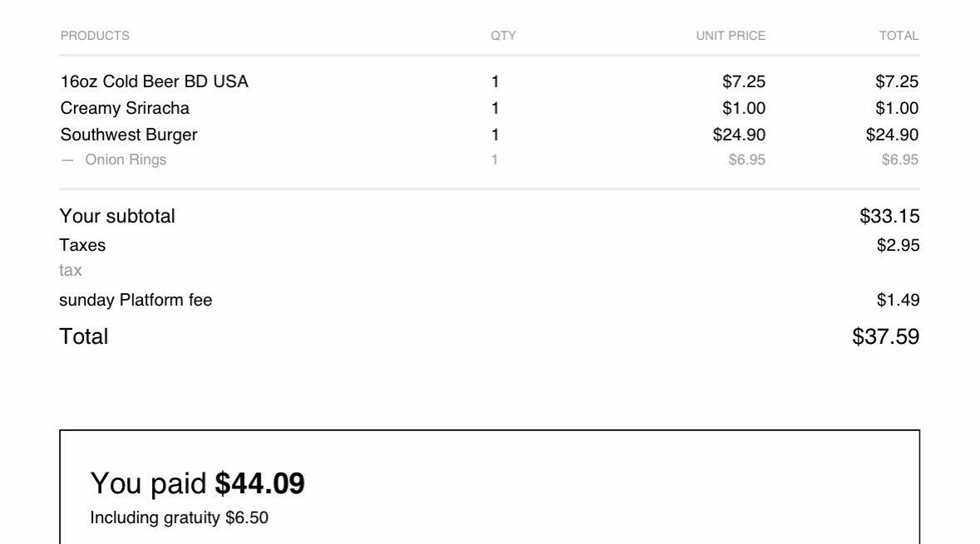Click the You paid $44.09 text
980x544 pixels.
197,484
